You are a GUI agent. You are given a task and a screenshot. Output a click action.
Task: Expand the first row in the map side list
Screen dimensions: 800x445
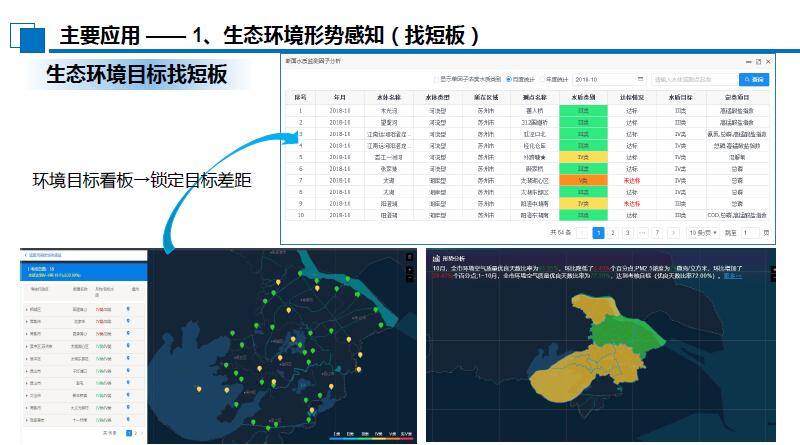26,310
